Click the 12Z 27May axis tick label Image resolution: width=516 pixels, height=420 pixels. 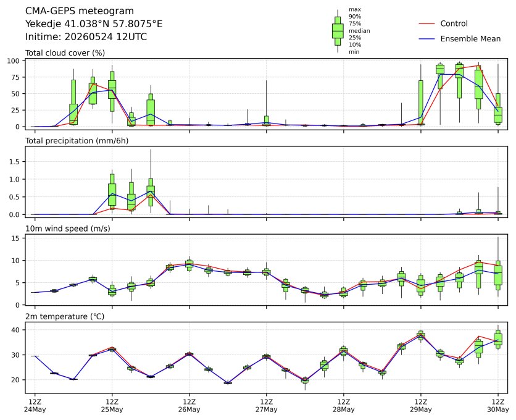(266, 406)
